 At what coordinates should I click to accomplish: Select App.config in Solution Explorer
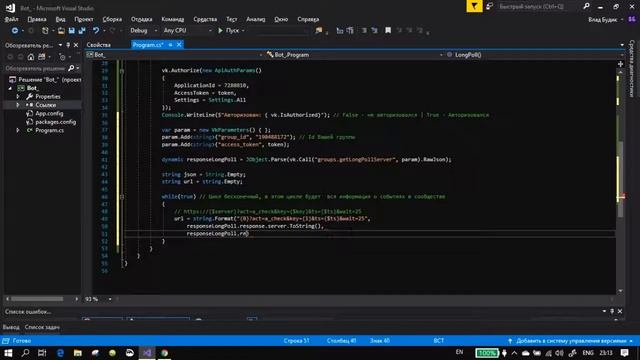[x=49, y=113]
